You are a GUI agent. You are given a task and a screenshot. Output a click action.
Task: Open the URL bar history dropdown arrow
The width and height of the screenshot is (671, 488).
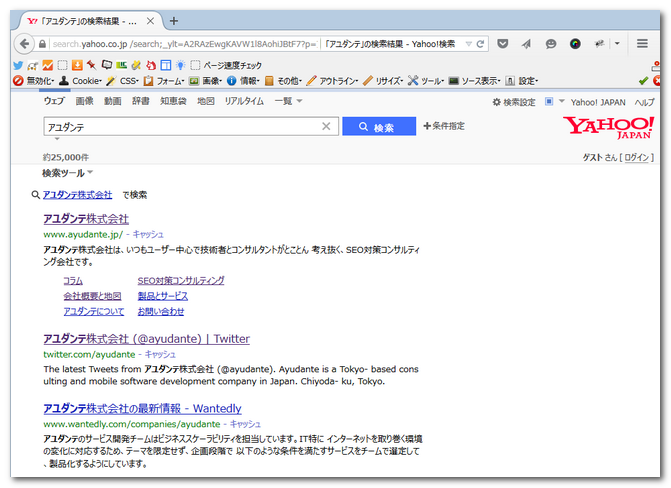469,44
